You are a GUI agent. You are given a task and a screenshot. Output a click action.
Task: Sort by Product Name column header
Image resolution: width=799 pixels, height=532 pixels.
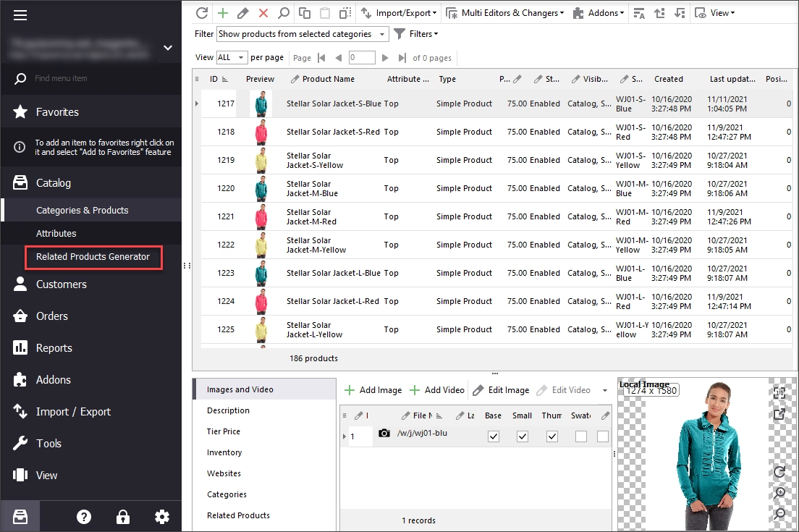click(328, 79)
